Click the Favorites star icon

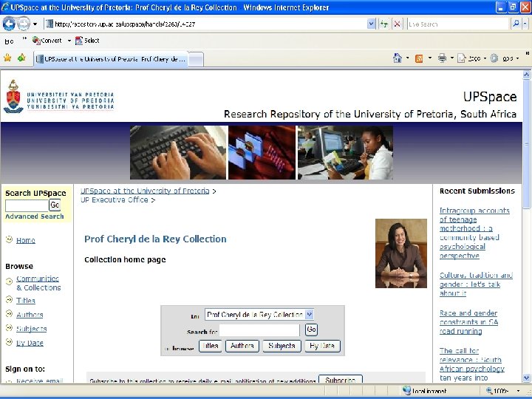click(7, 58)
